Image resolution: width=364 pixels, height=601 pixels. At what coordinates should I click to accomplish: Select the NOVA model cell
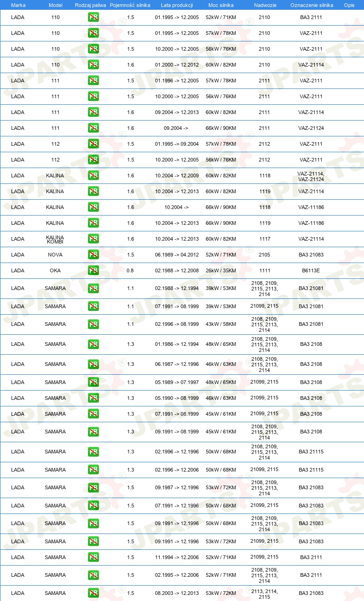point(55,255)
